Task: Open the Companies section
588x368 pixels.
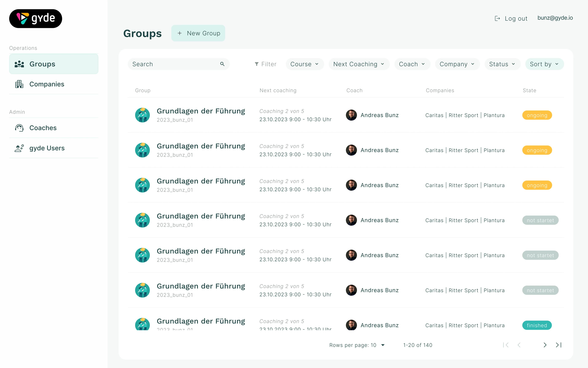Action: pos(54,84)
